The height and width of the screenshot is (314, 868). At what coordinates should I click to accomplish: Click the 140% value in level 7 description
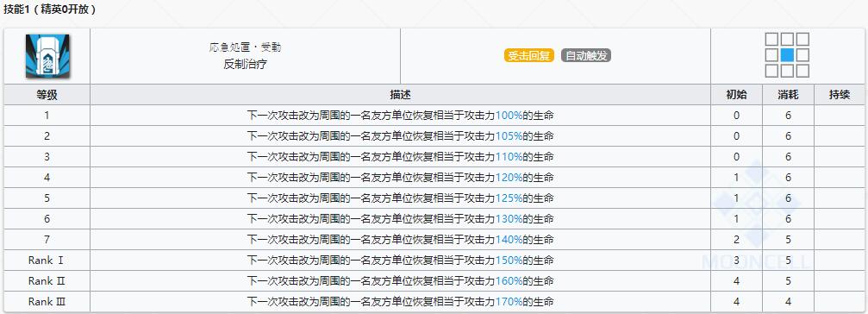coord(509,240)
